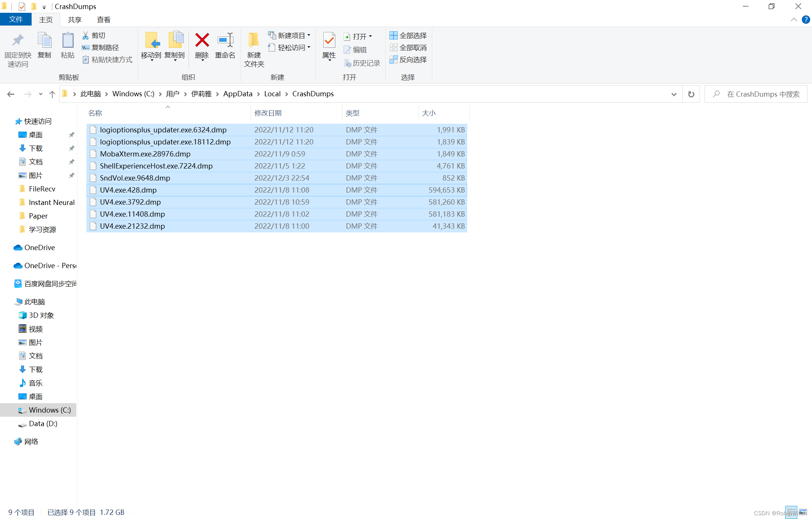Toggle the details view in status bar

(791, 512)
